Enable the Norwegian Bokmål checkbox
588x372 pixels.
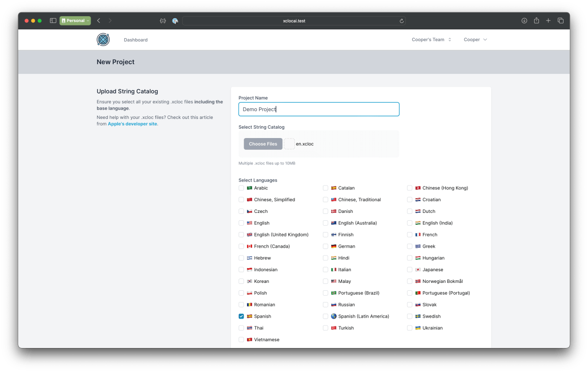click(410, 281)
